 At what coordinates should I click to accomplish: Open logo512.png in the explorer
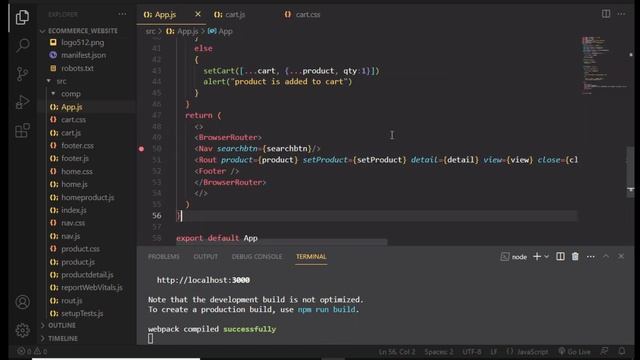82,42
